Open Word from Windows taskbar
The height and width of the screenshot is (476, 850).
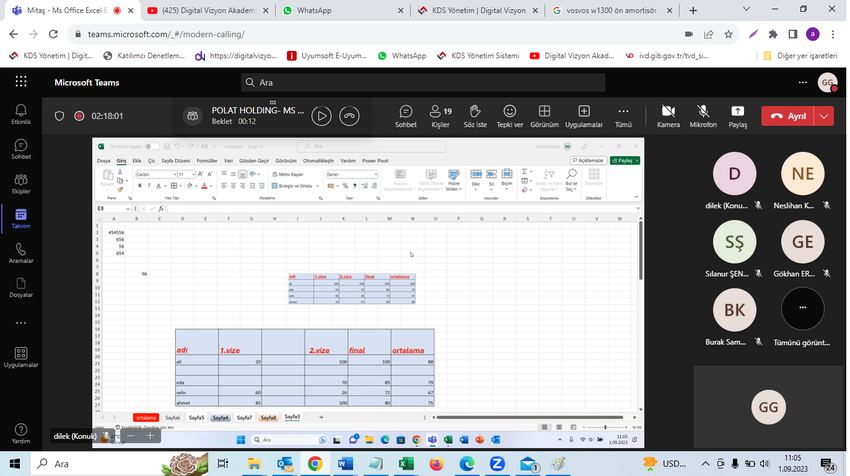click(345, 464)
